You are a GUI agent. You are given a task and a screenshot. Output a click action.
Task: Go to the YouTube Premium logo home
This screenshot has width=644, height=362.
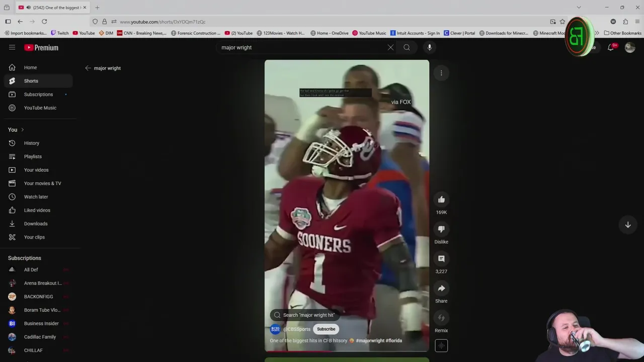pyautogui.click(x=41, y=47)
